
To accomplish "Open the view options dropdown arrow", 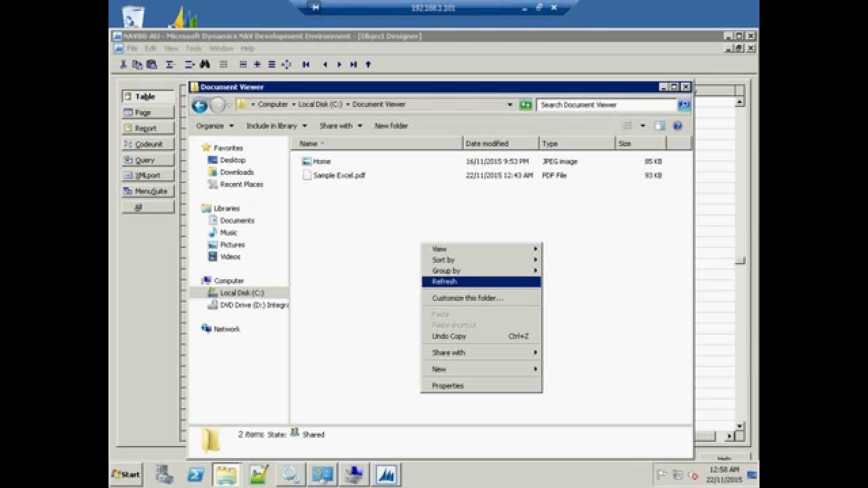I will pyautogui.click(x=643, y=126).
